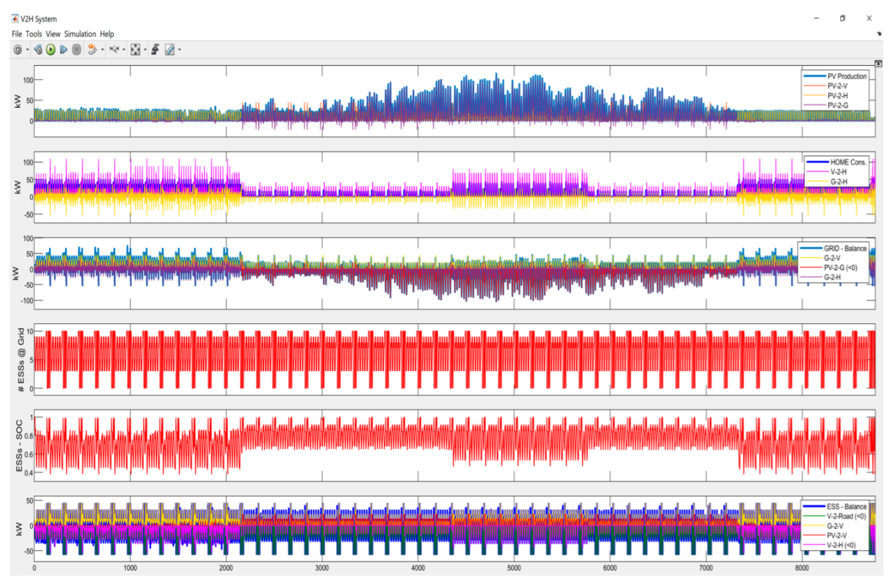Run the simulation with green play button
The image size is (894, 588).
[x=51, y=50]
